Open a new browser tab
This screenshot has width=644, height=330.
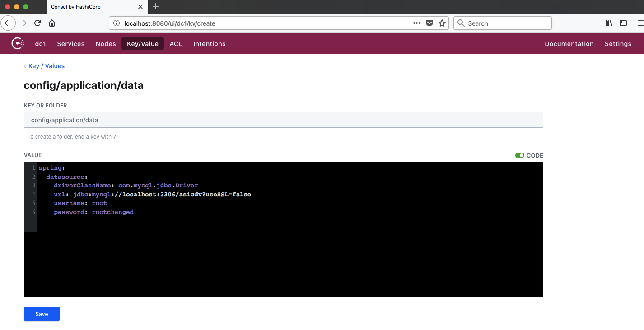point(156,6)
